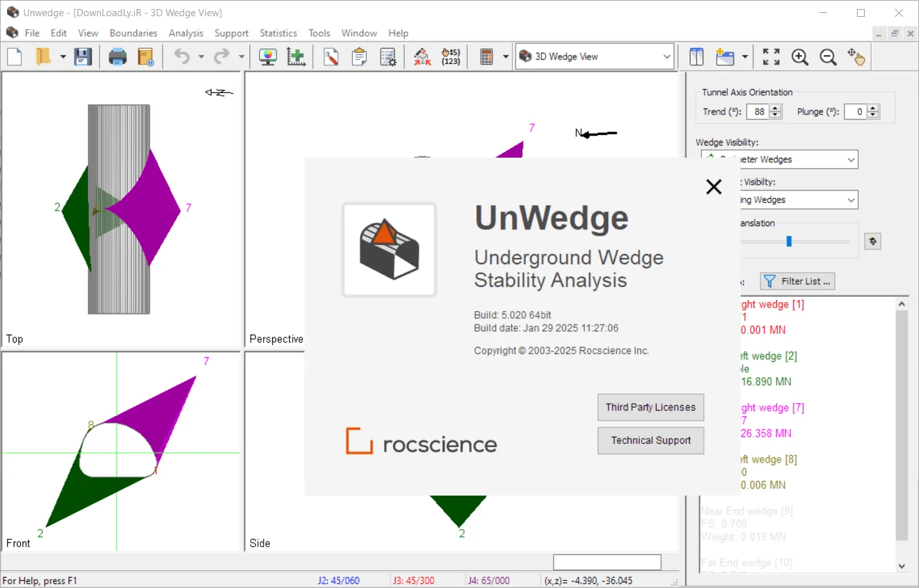
Task: Click the Plunge value input field
Action: 856,112
